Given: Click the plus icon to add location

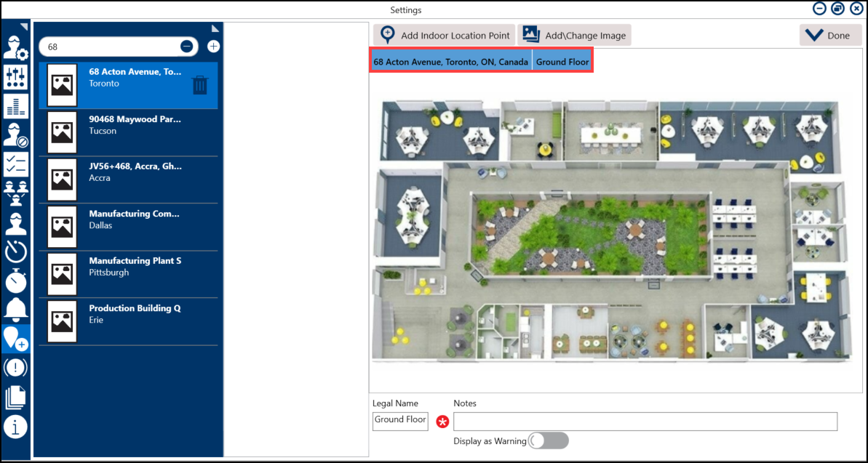Looking at the screenshot, I should (x=213, y=47).
